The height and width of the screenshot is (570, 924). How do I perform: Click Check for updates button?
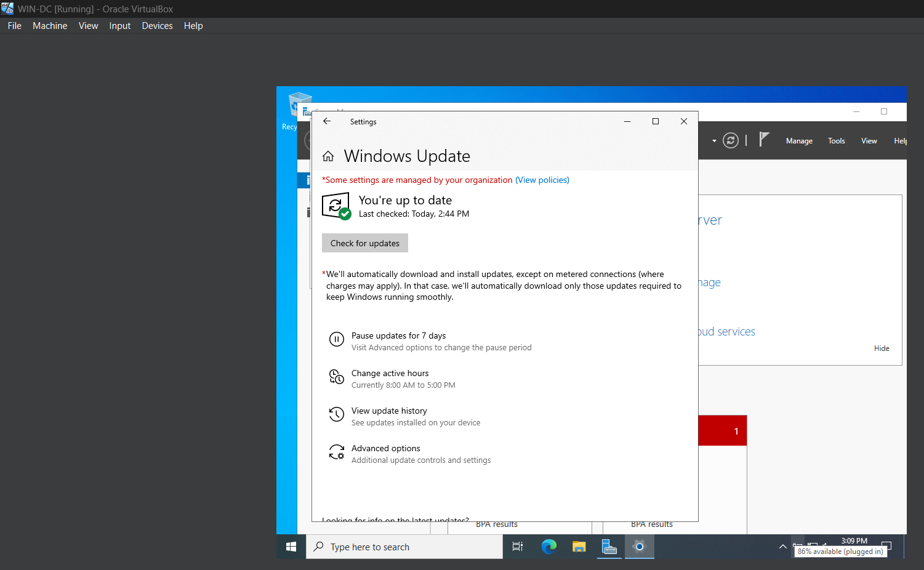(x=365, y=243)
